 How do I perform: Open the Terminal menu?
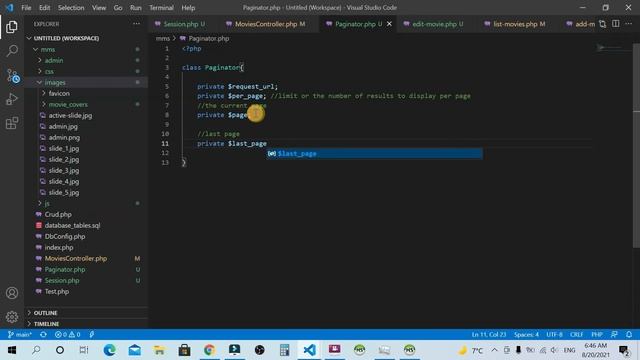(161, 8)
